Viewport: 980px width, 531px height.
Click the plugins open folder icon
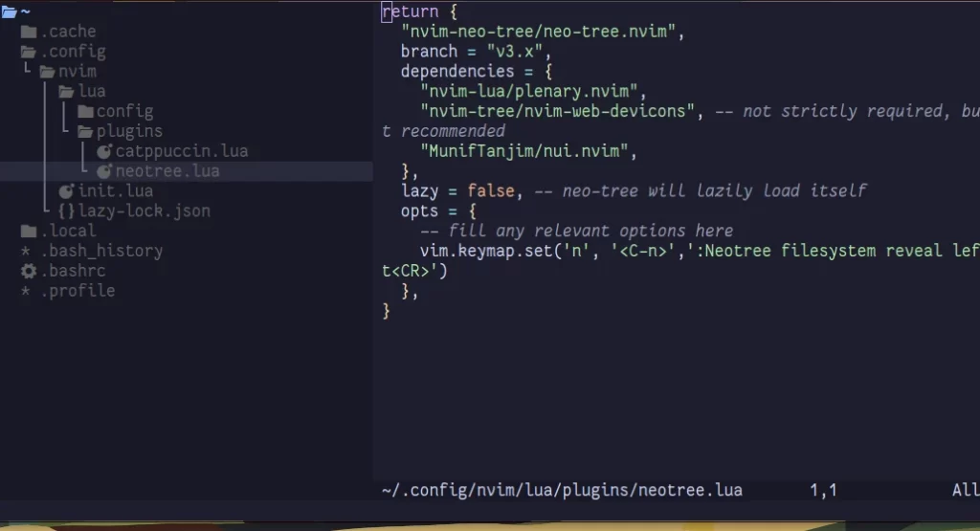85,132
